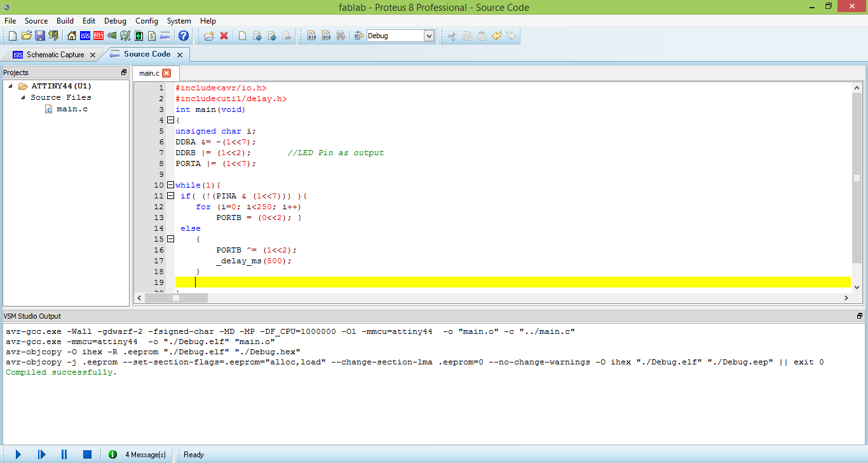This screenshot has width=868, height=463.
Task: Open the design explorer icon
Action: pos(139,36)
